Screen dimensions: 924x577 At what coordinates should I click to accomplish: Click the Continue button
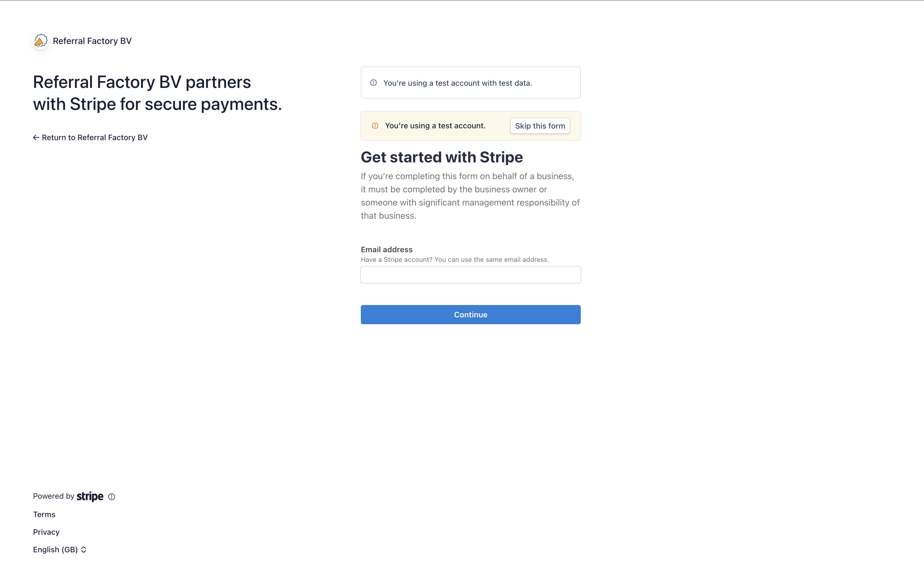[471, 314]
